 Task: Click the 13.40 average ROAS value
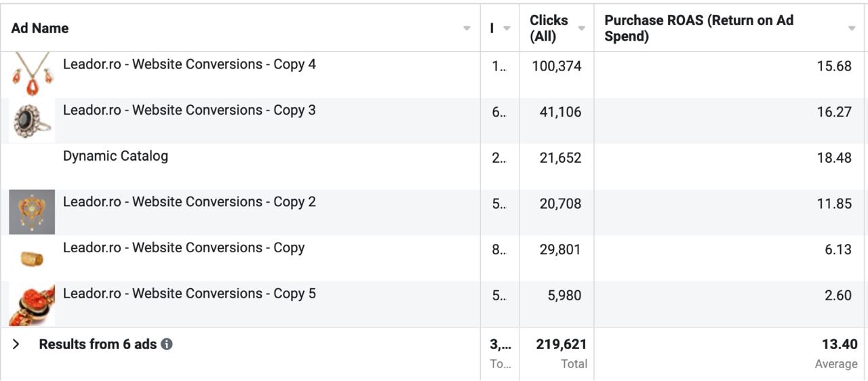click(840, 344)
